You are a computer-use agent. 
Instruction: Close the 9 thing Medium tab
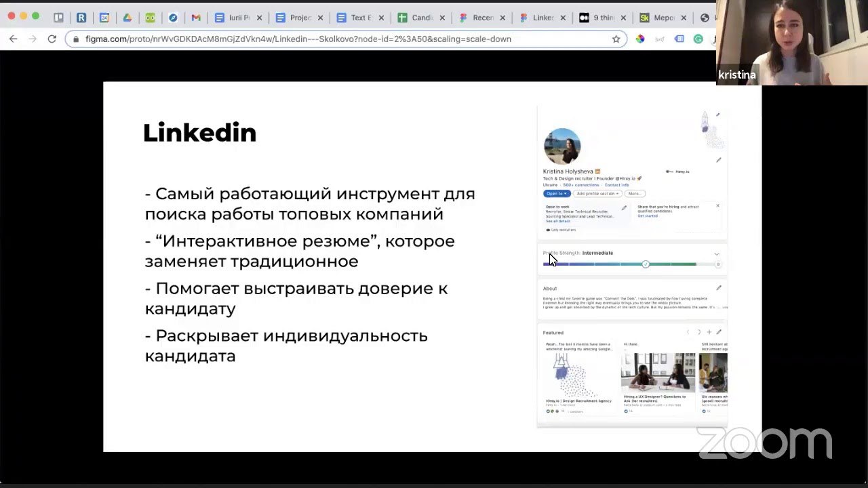(x=623, y=18)
